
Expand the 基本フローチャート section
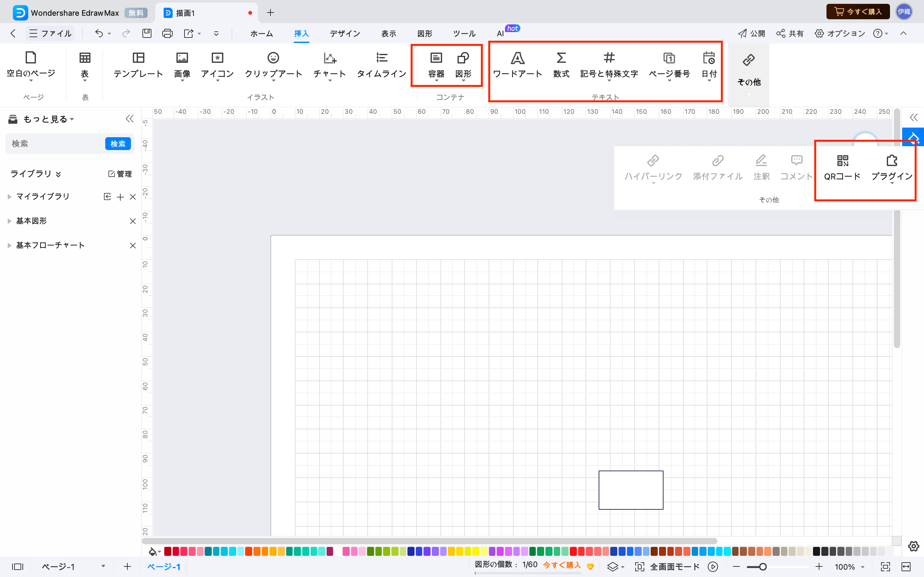coord(9,245)
